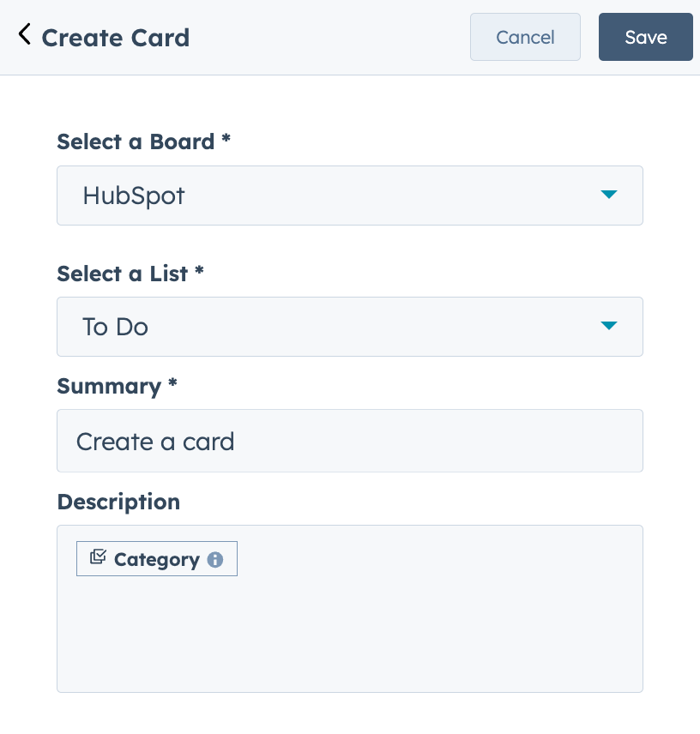Expand the board picker showing HubSpot
The height and width of the screenshot is (734, 700).
click(x=350, y=195)
